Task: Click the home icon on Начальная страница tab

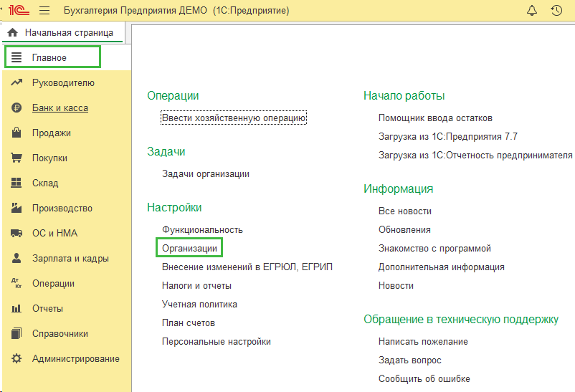Action: 13,33
